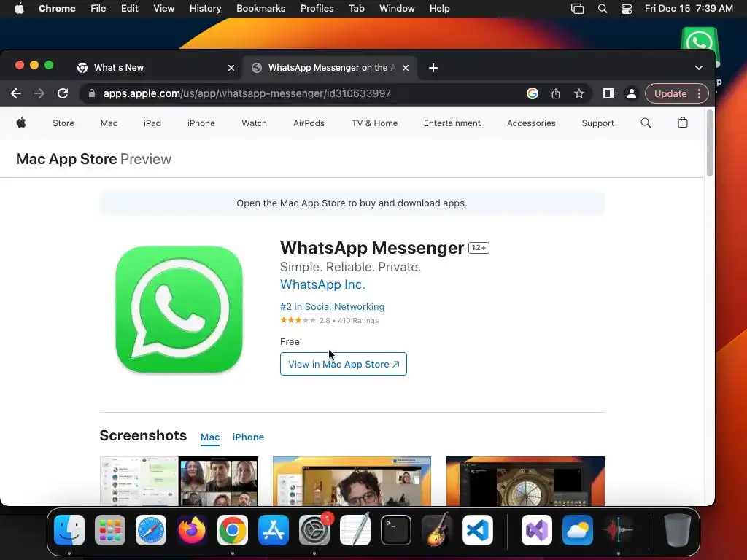Open Finder from the Dock

(x=69, y=530)
